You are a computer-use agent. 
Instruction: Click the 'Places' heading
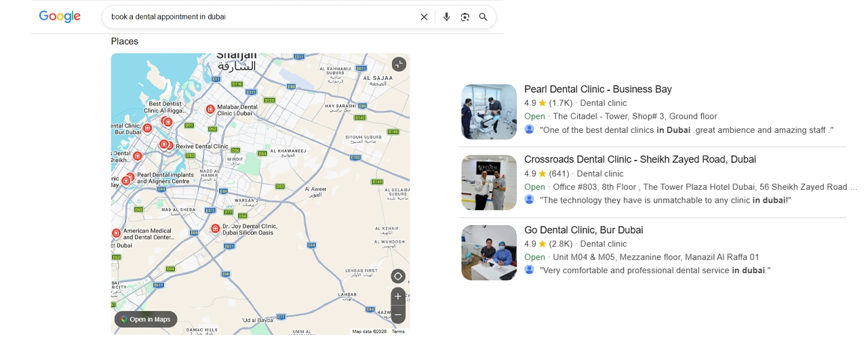(x=125, y=41)
